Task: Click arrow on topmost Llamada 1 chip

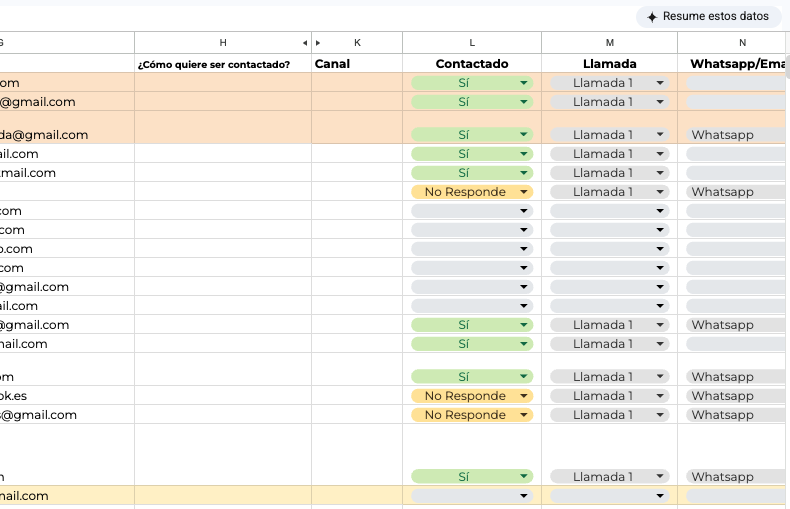Action: [x=660, y=83]
